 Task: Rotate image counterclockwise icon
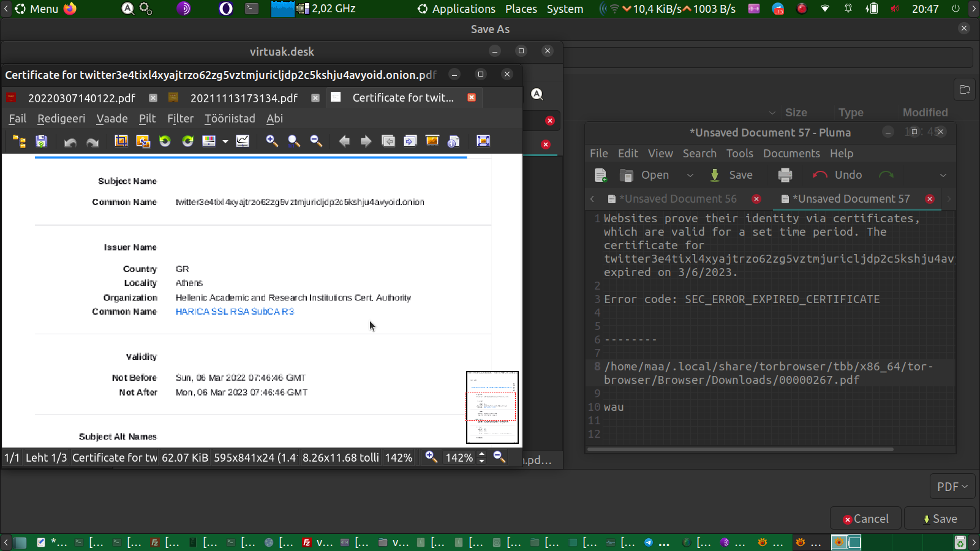pyautogui.click(x=165, y=141)
